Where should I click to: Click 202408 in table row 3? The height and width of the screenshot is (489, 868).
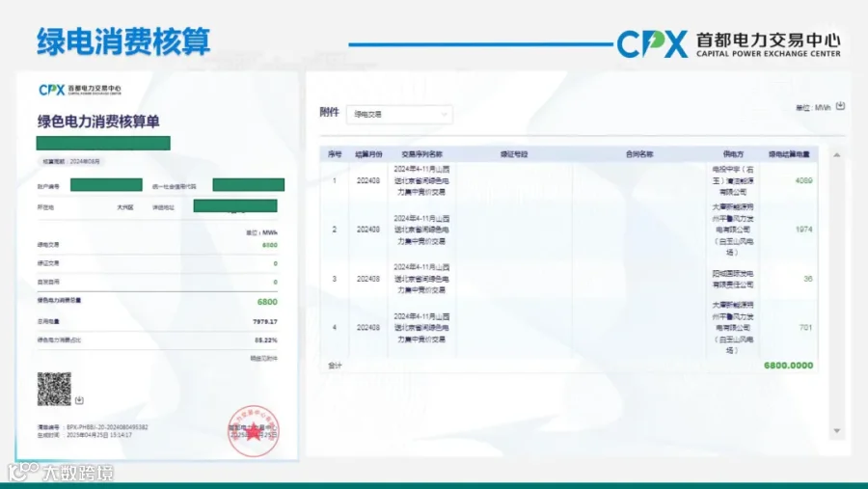(x=368, y=279)
